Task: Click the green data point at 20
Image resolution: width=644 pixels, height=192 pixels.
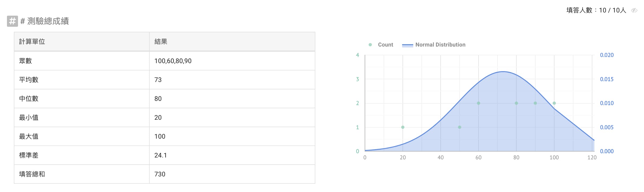Action: coord(403,127)
